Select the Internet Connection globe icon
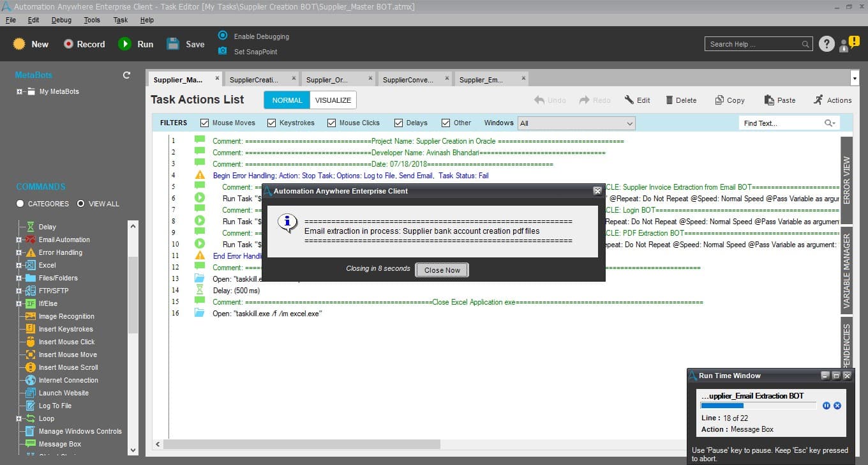868x465 pixels. click(30, 380)
